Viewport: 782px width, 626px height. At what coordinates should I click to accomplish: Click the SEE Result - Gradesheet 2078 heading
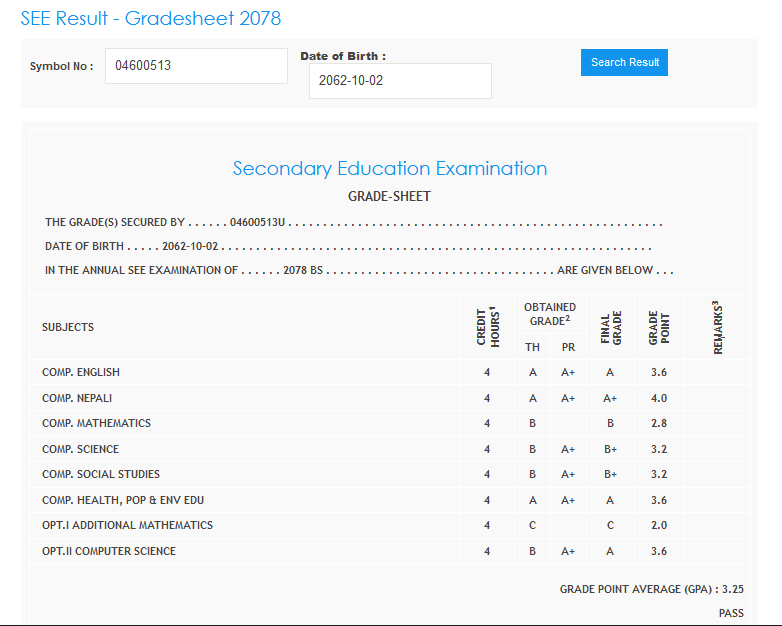click(151, 19)
